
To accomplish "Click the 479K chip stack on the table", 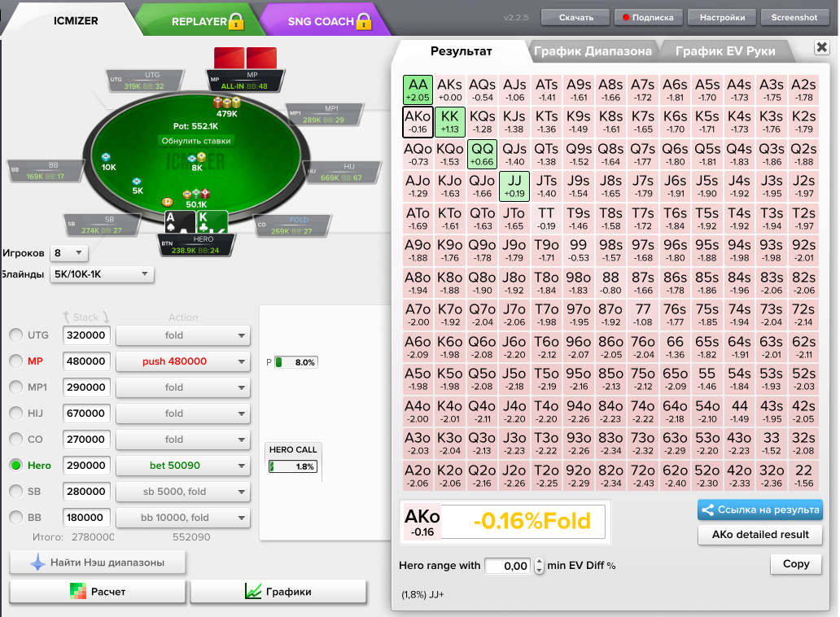I will (226, 103).
